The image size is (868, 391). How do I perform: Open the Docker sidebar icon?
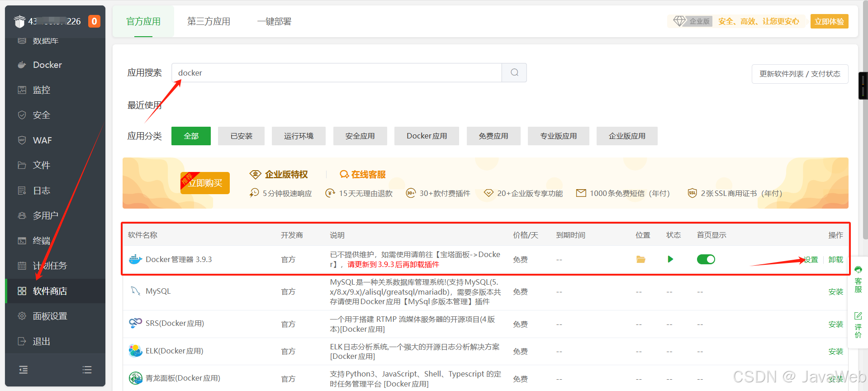(22, 65)
